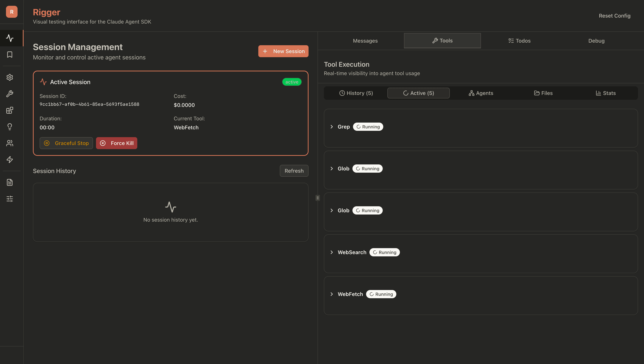This screenshot has height=364, width=644.
Task: Expand the WebFetch tool entry chevron
Action: (x=332, y=294)
